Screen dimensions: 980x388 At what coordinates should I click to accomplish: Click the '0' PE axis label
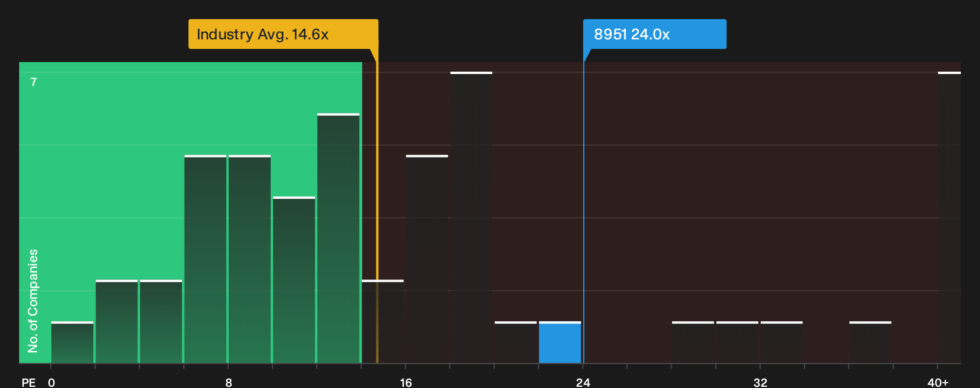(x=51, y=382)
